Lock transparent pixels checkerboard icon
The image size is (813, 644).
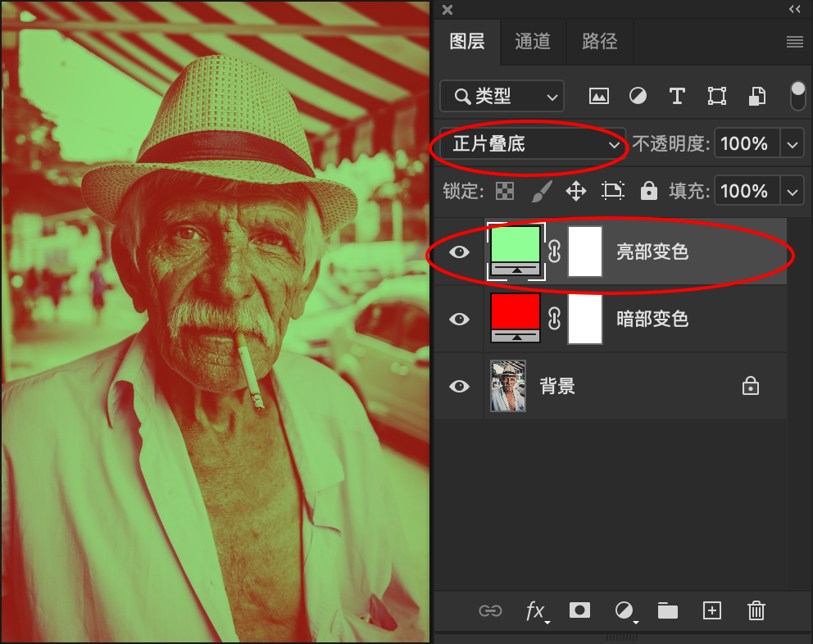pyautogui.click(x=505, y=191)
